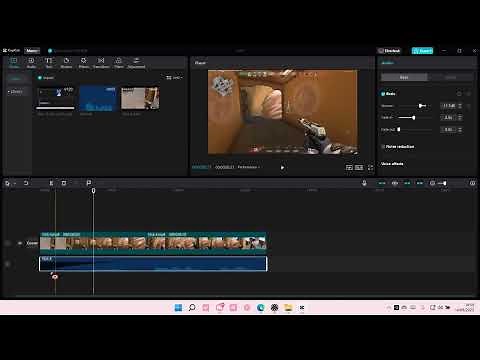The height and width of the screenshot is (360, 480).
Task: Open the Windows Start menu
Action: click(x=178, y=307)
